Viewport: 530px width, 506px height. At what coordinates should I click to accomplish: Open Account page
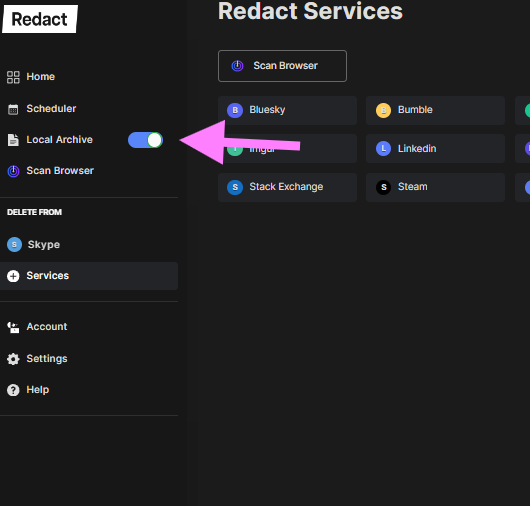coord(47,327)
